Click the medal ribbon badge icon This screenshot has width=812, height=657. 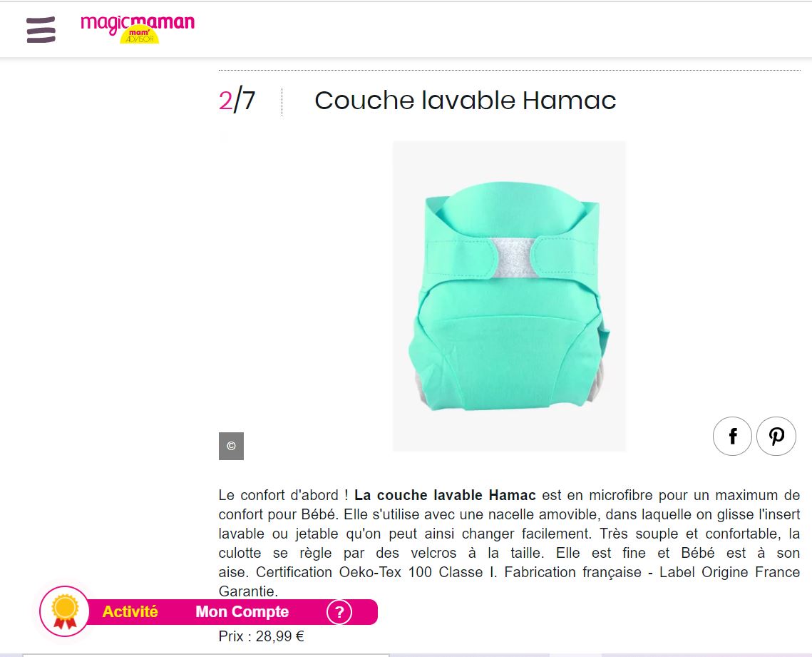click(x=65, y=611)
